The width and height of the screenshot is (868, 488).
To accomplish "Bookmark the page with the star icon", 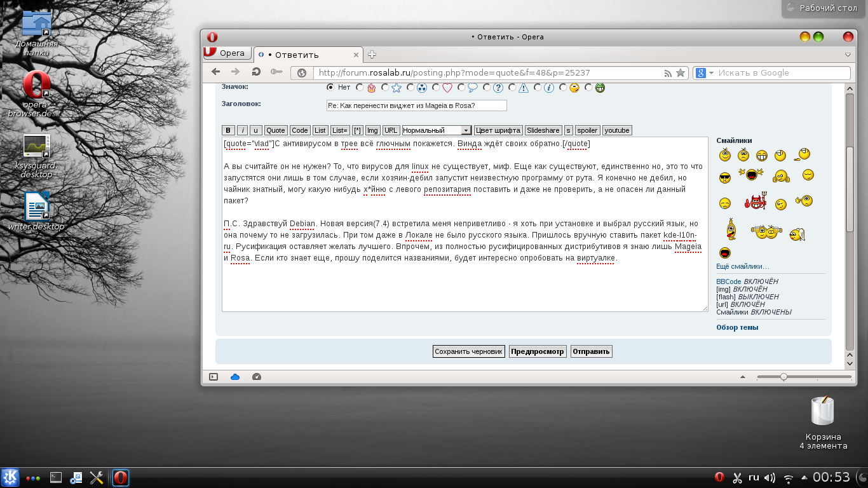I will coord(681,73).
